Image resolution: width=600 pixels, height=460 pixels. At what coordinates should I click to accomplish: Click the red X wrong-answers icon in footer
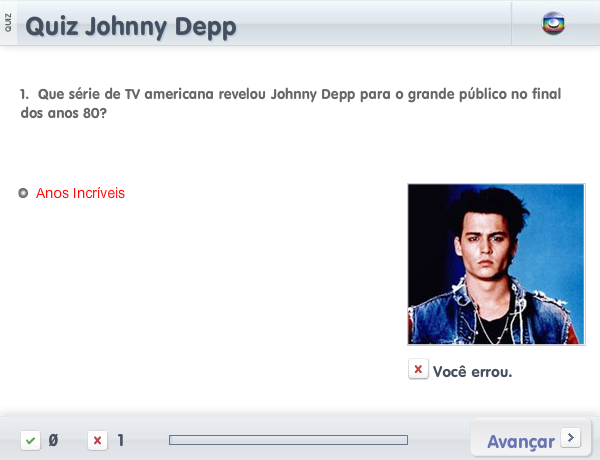[98, 440]
